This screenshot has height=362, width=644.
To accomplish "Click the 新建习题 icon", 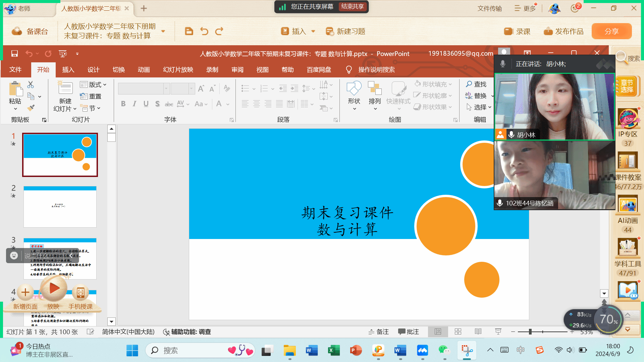I will click(x=330, y=32).
